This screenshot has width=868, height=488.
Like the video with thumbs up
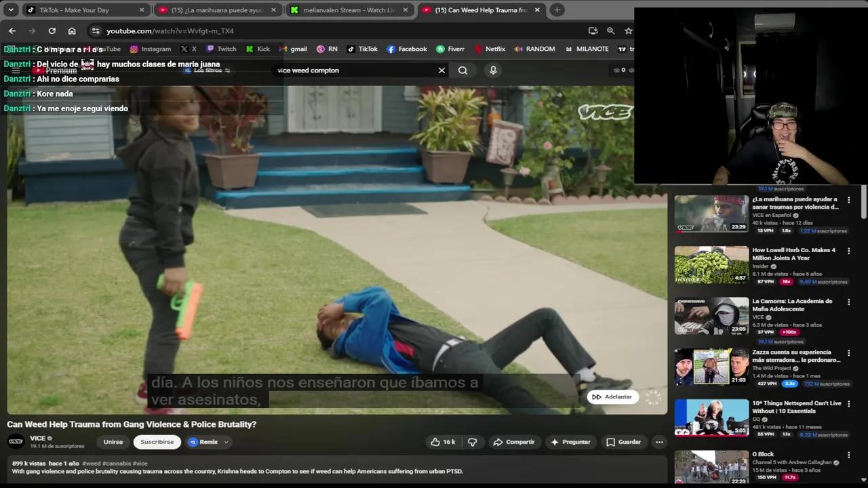click(x=442, y=442)
